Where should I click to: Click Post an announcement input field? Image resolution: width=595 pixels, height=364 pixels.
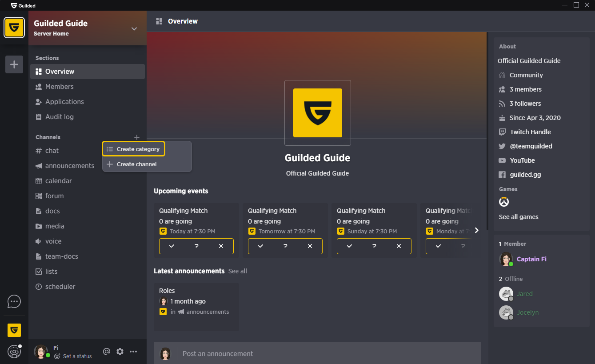click(x=329, y=354)
